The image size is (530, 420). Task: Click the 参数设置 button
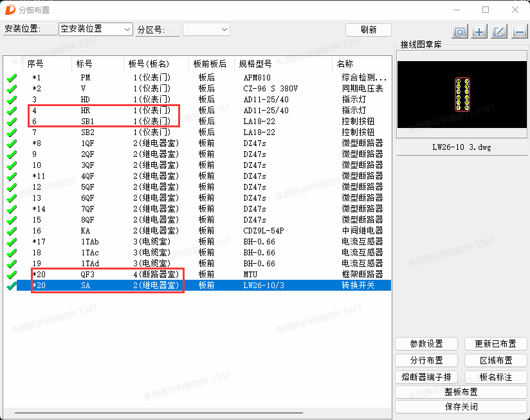pos(426,344)
